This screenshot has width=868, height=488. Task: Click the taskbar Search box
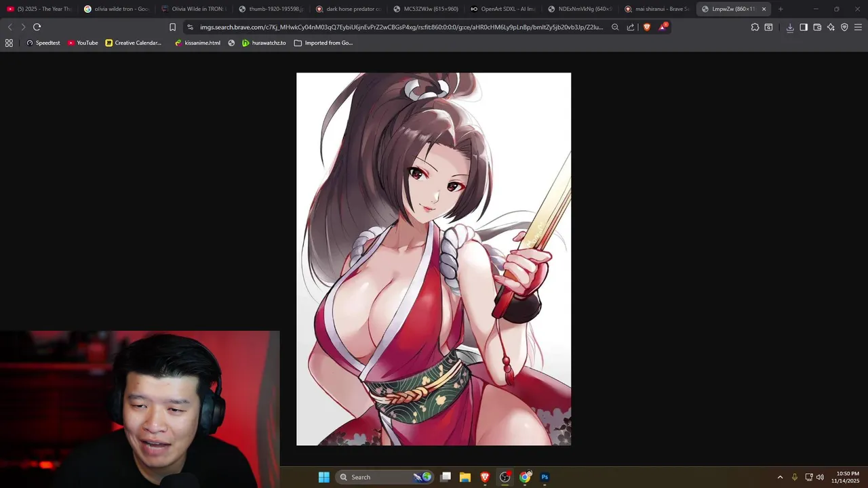click(x=384, y=477)
